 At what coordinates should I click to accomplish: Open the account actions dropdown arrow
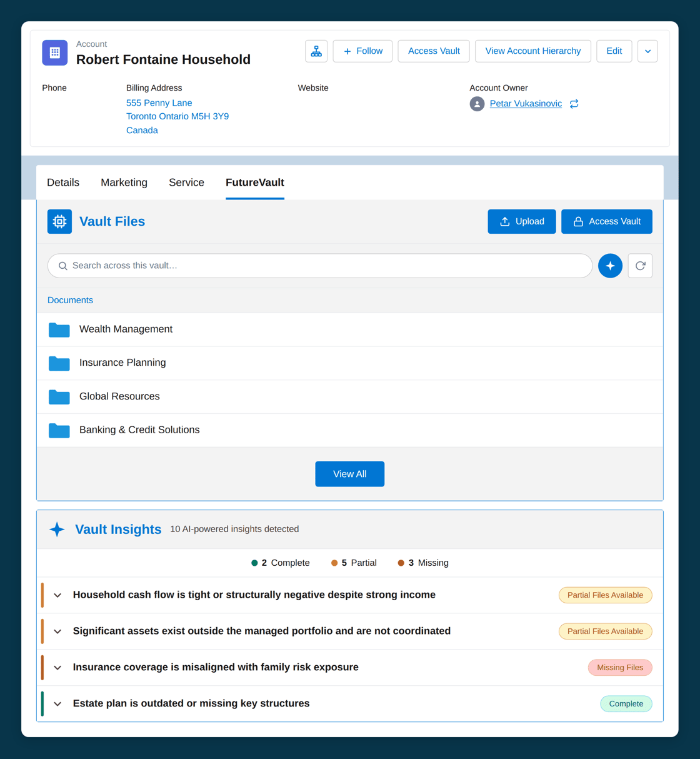click(x=647, y=51)
